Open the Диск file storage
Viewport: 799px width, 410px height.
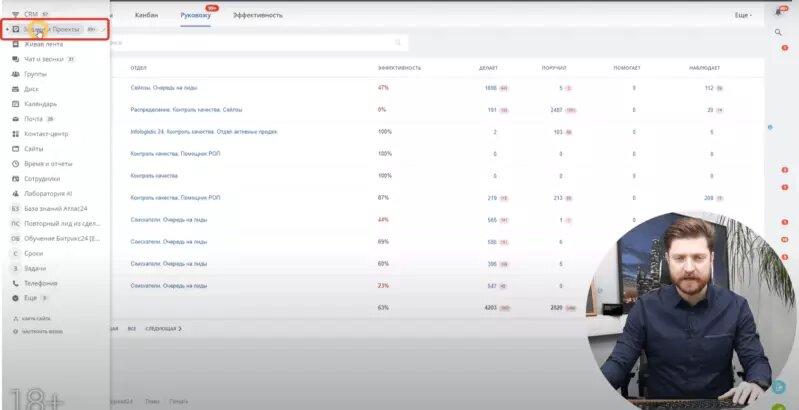[x=31, y=89]
